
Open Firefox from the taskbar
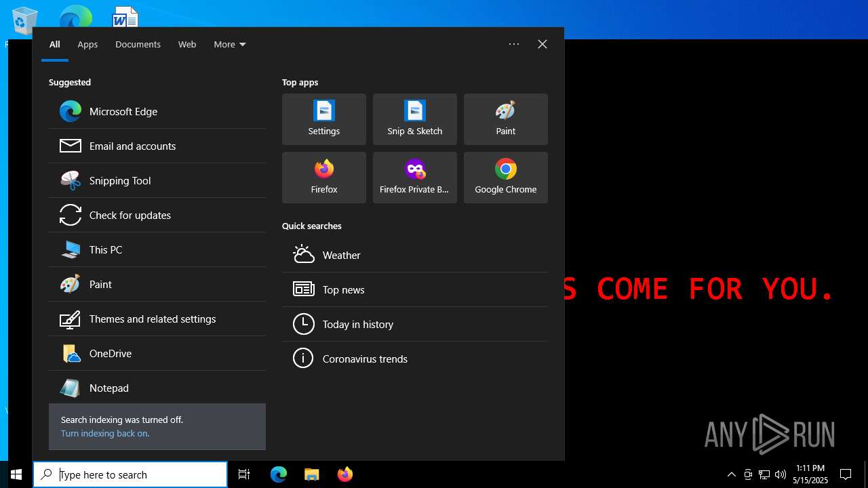point(344,474)
